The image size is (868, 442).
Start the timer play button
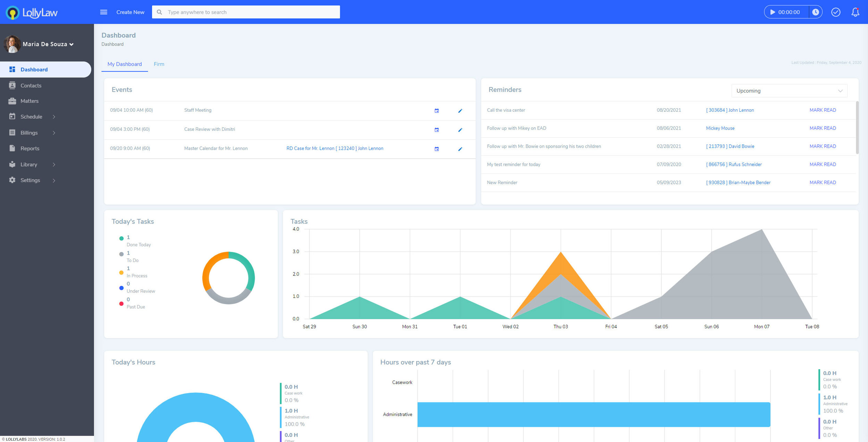pyautogui.click(x=773, y=12)
